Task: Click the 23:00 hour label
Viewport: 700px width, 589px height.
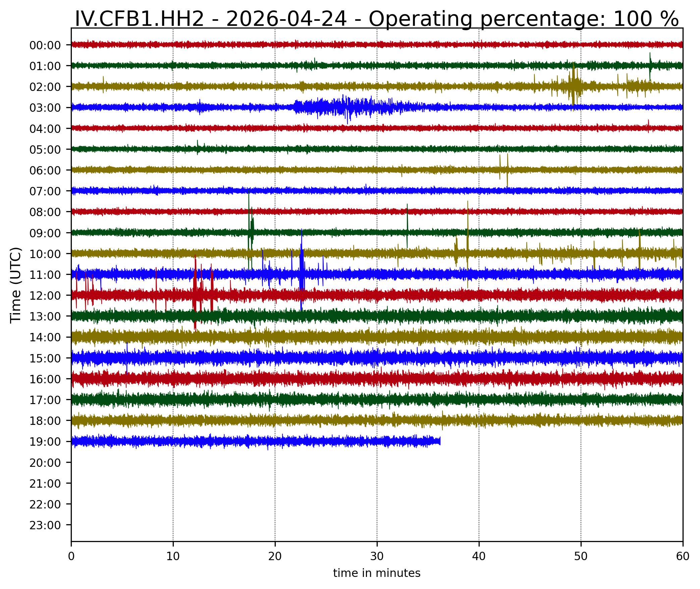Action: click(x=45, y=525)
